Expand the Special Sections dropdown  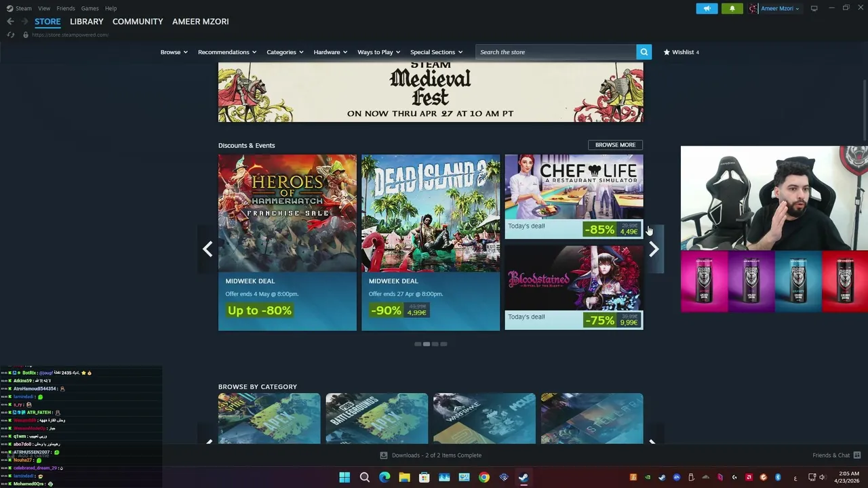[436, 52]
